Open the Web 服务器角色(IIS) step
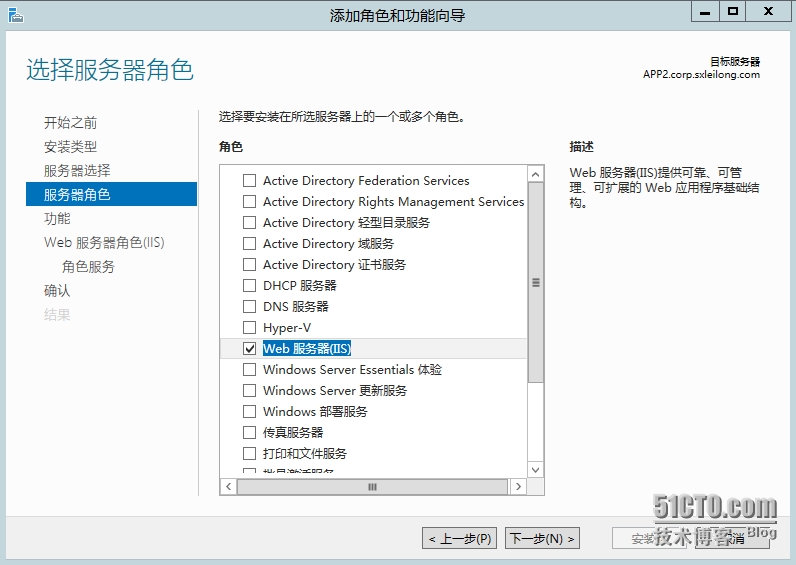 104,243
